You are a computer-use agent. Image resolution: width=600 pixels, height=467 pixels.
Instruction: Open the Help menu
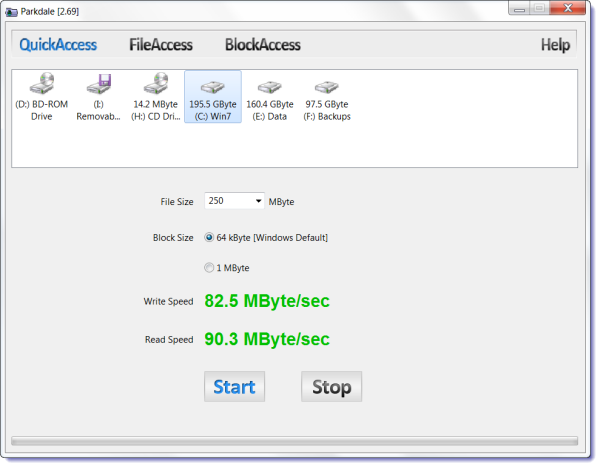pos(555,45)
